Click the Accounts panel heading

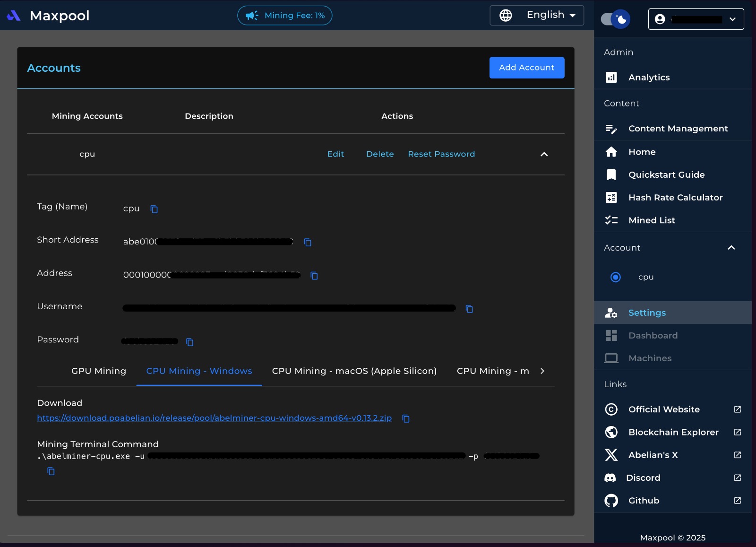(54, 68)
